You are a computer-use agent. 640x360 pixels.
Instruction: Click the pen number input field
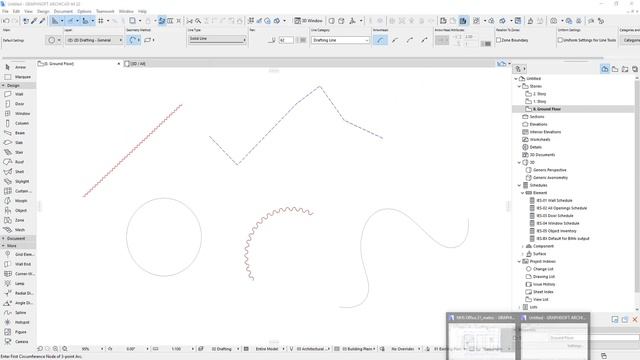(x=286, y=40)
